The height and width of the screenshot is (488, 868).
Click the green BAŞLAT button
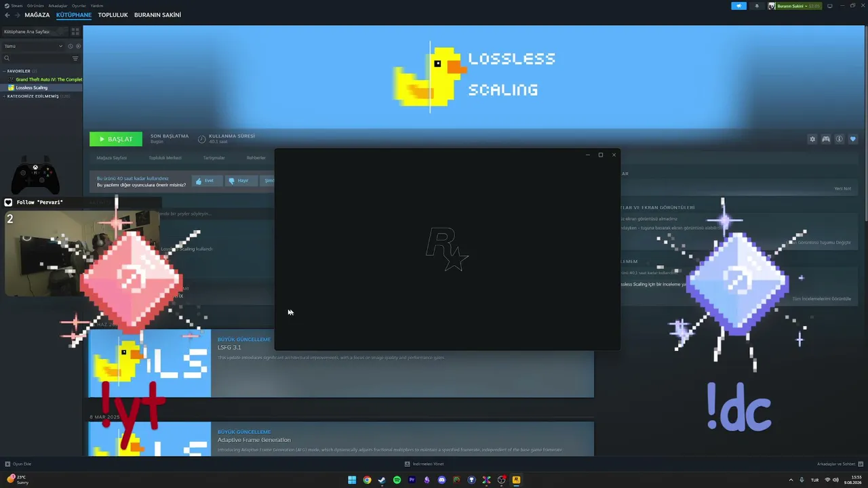(116, 139)
